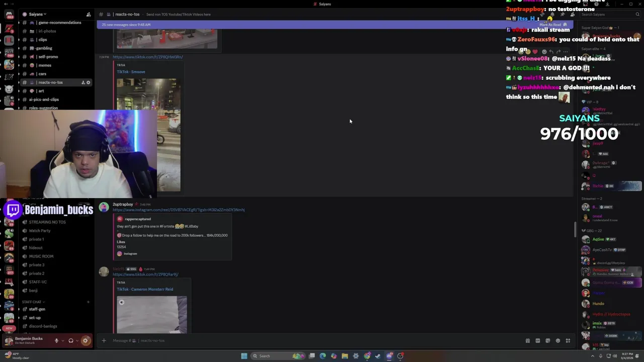644x362 pixels.
Task: Click plus to create channel in STAFF CHAT
Action: click(x=88, y=302)
